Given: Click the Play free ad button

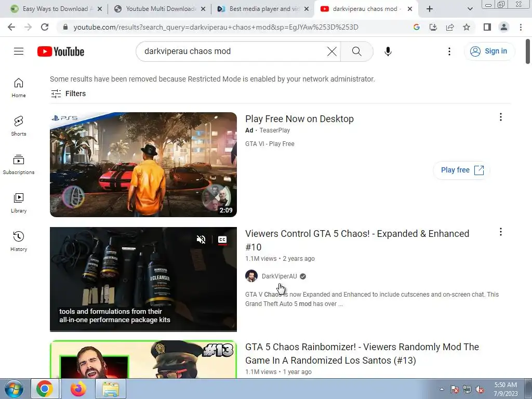Looking at the screenshot, I should coord(461,170).
